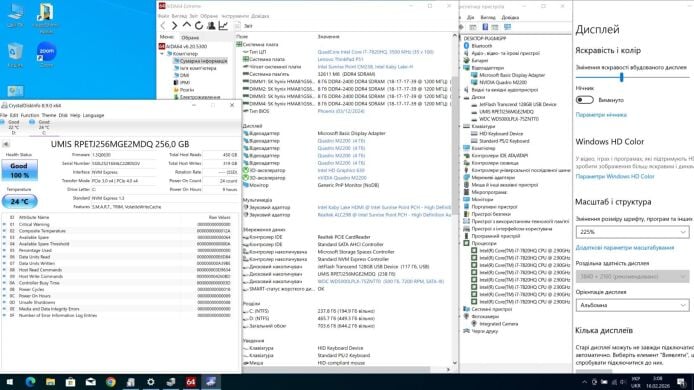Click the monitor scan icon in Device Manager toolbar

pos(507,27)
